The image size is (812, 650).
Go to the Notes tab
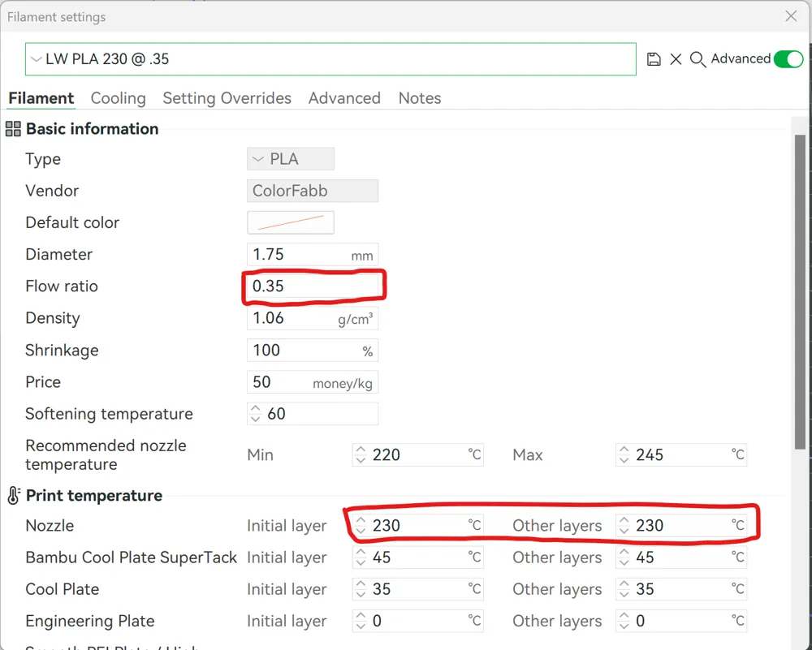[x=419, y=98]
